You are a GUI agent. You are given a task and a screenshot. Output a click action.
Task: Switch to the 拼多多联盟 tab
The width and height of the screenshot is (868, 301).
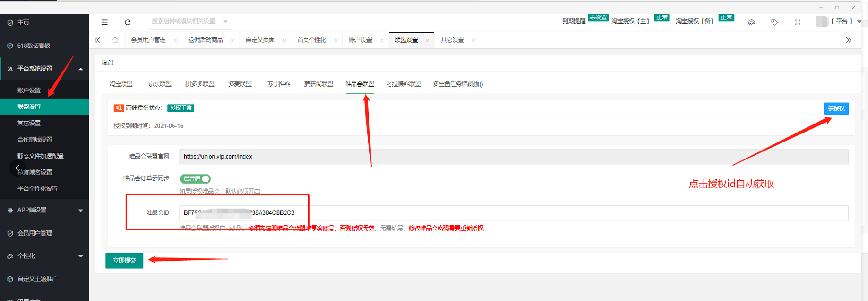[200, 84]
